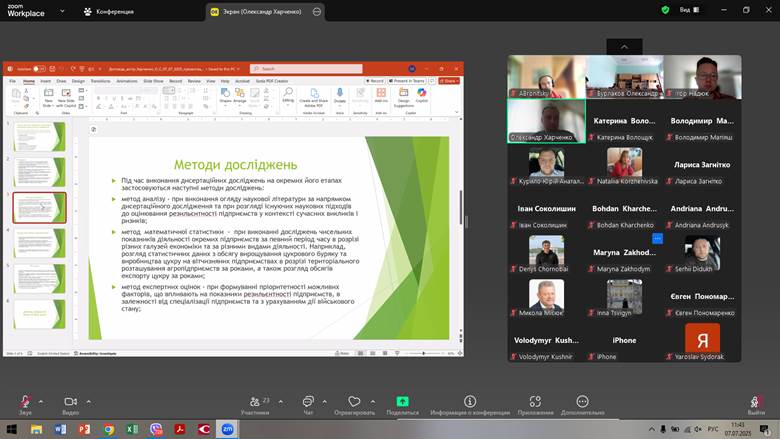This screenshot has width=780, height=439.
Task: Click the green Поделиться share screen icon
Action: click(x=402, y=401)
